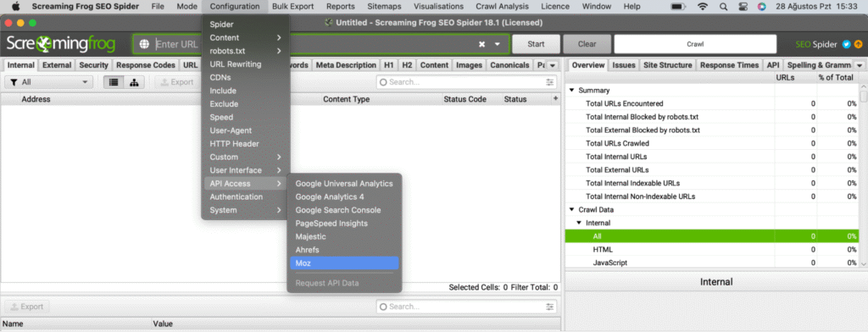Expand the User Interface submenu
This screenshot has width=868, height=332.
[245, 170]
